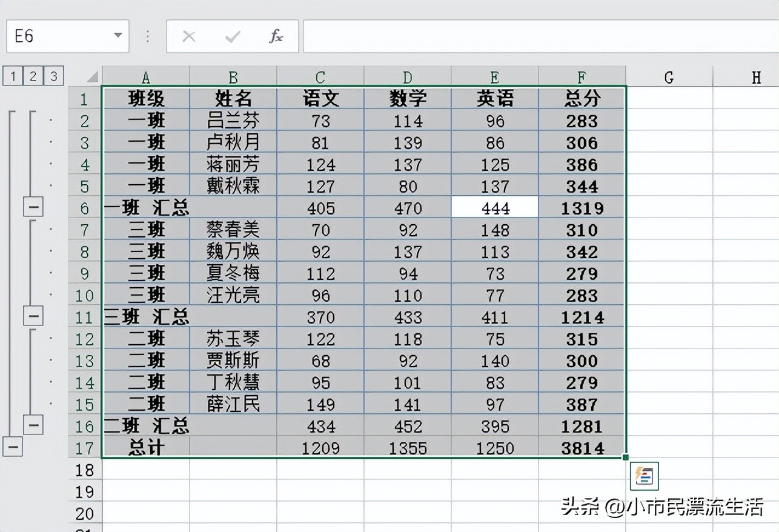
Task: Select row 1 header
Action: [x=85, y=99]
